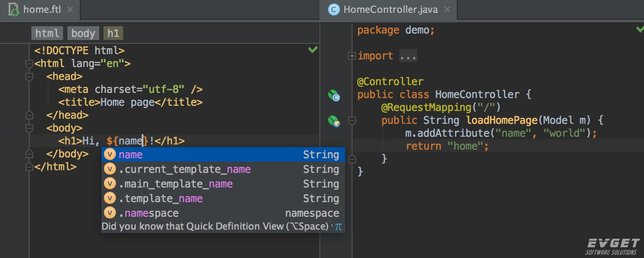This screenshot has width=644, height=258.
Task: Close the home.ftl tab
Action: (x=70, y=9)
